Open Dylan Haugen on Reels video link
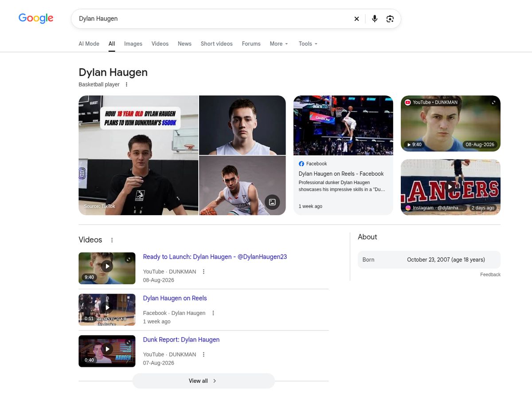The height and width of the screenshot is (397, 532). click(175, 298)
